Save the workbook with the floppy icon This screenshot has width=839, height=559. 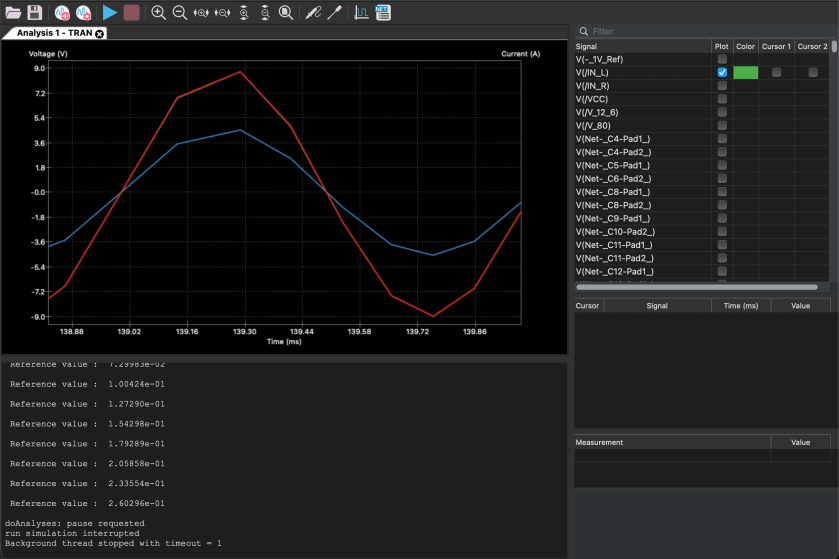[x=35, y=13]
